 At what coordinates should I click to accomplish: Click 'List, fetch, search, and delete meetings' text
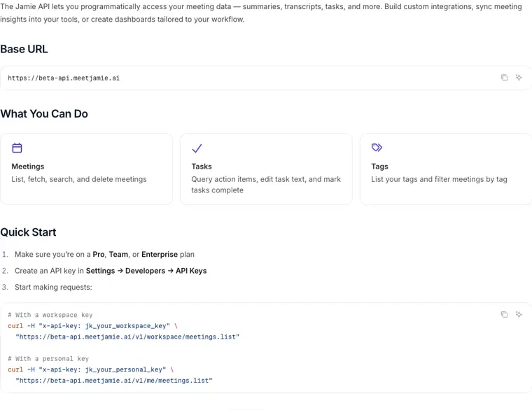pyautogui.click(x=79, y=179)
